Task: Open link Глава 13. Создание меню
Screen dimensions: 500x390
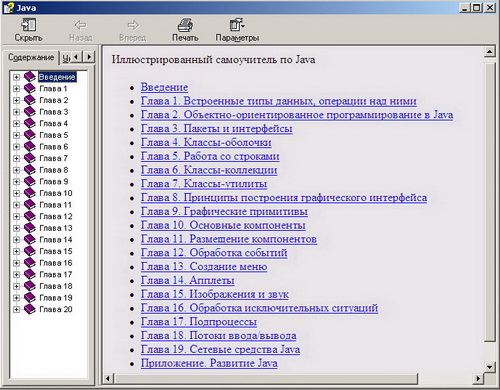Action: coord(204,267)
